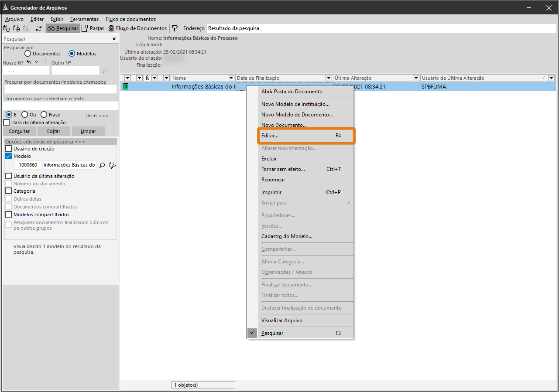Image resolution: width=559 pixels, height=392 pixels.
Task: Open the Última Alteração column filter dropdown
Action: coord(416,78)
